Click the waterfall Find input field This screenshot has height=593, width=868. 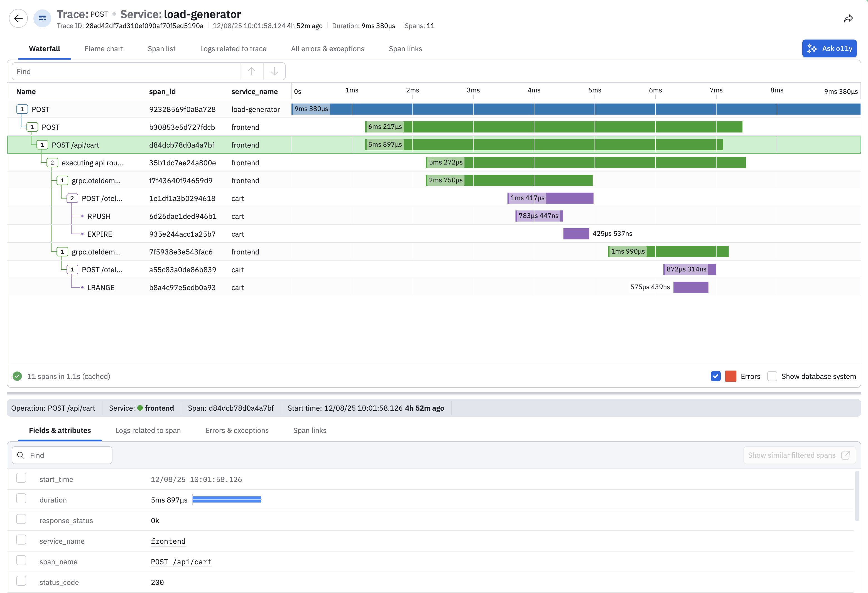(126, 71)
